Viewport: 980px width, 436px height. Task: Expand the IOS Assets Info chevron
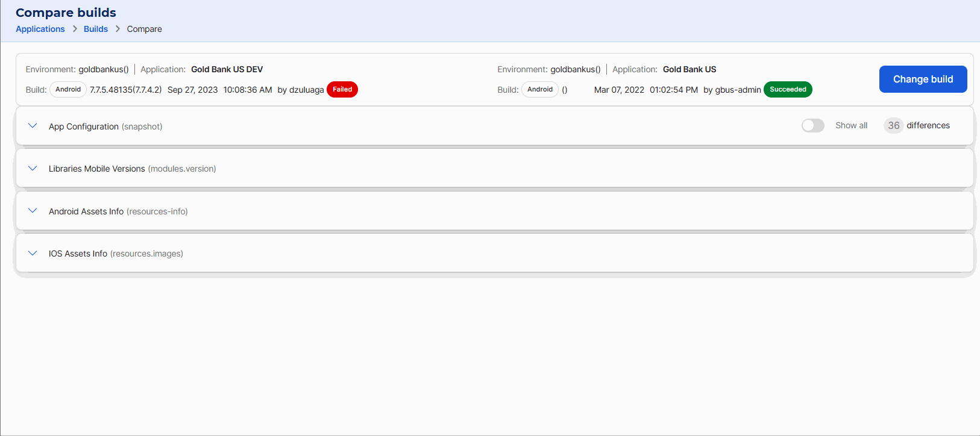click(x=33, y=254)
